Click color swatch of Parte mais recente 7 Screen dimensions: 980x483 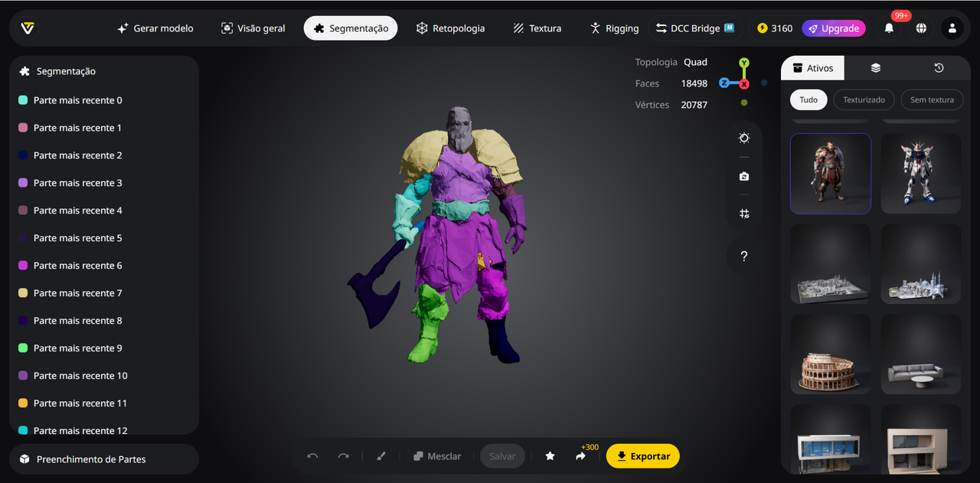[23, 293]
